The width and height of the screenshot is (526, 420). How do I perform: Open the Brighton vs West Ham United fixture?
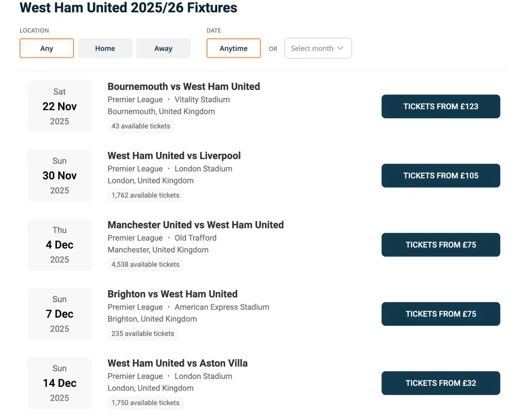tap(172, 294)
